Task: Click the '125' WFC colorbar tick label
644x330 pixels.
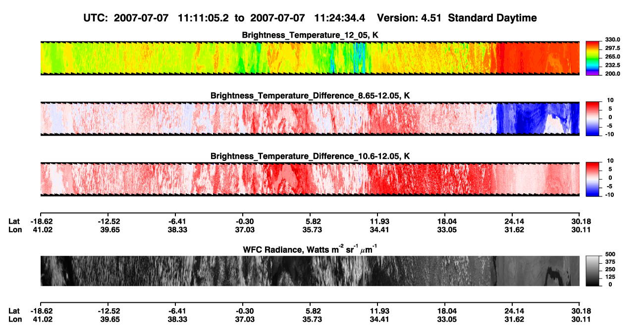Action: click(x=610, y=277)
